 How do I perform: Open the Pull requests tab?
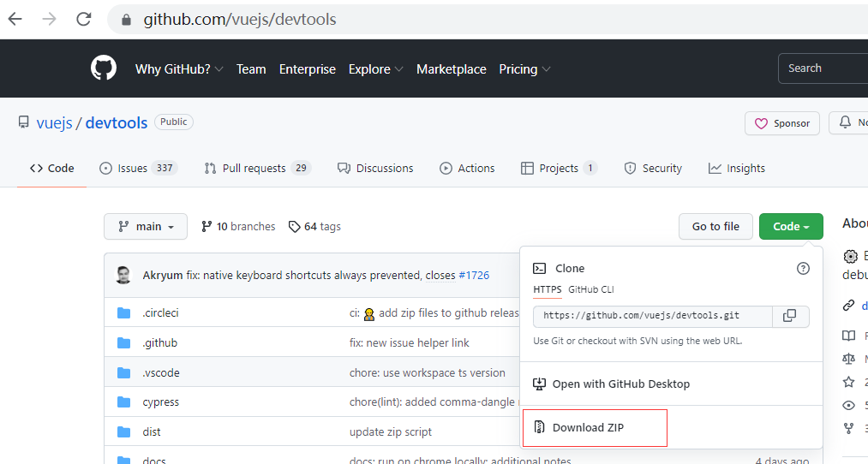tap(257, 168)
